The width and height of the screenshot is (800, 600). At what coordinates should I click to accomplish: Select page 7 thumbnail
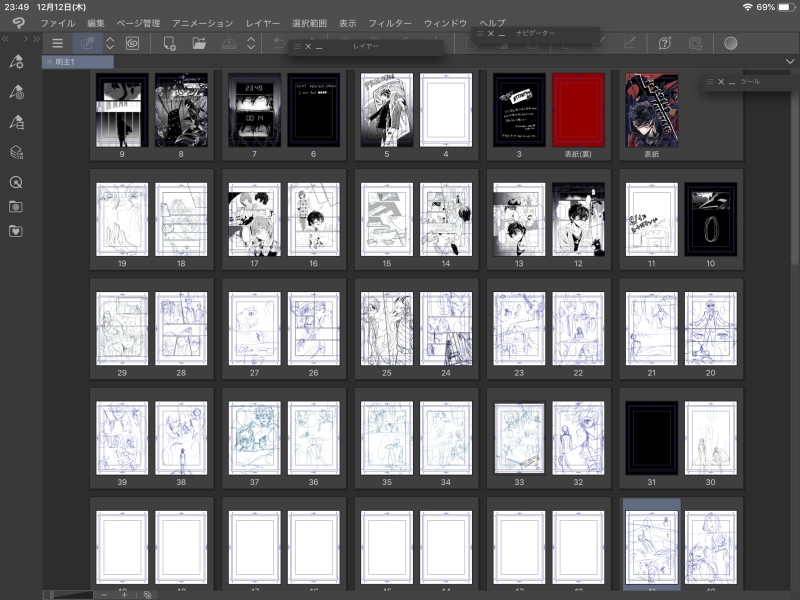point(254,110)
